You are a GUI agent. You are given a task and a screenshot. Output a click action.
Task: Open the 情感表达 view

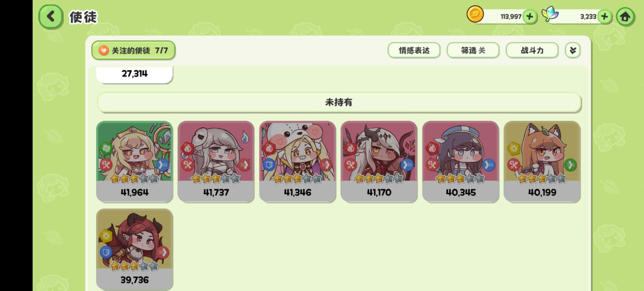coord(414,50)
